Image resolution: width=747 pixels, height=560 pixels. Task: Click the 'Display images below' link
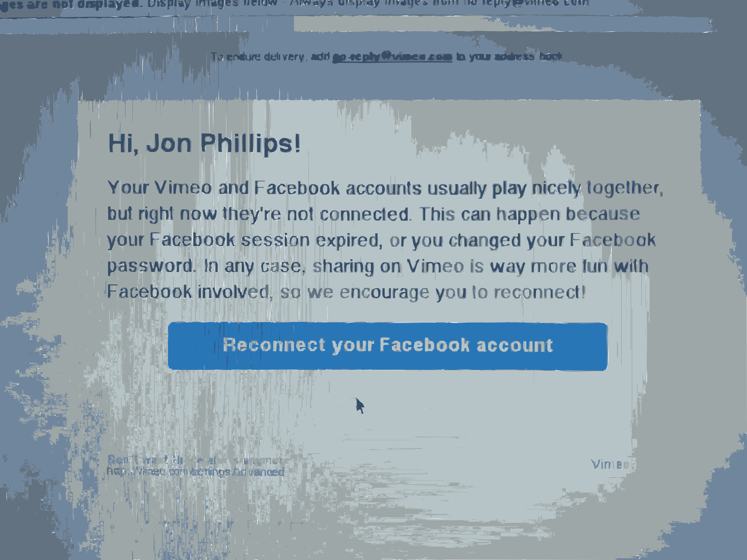tap(212, 3)
